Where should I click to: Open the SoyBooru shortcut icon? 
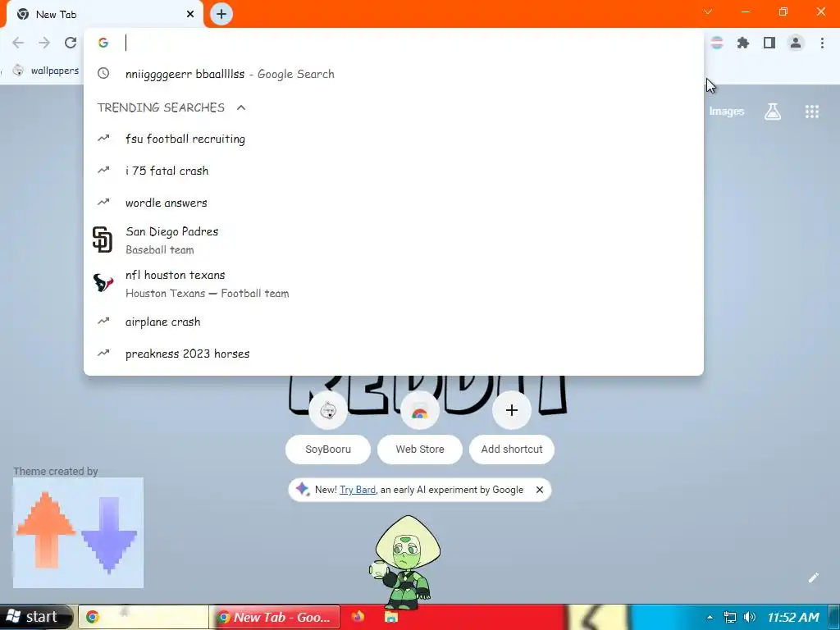pyautogui.click(x=328, y=410)
